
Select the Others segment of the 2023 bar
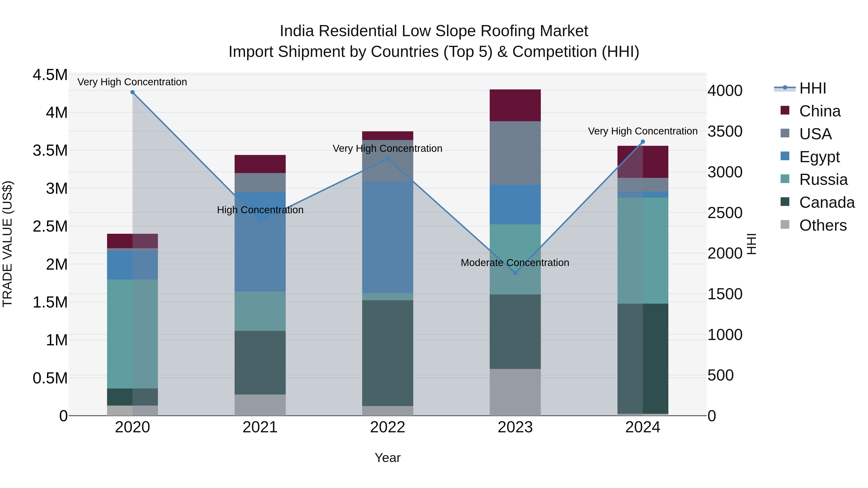515,392
